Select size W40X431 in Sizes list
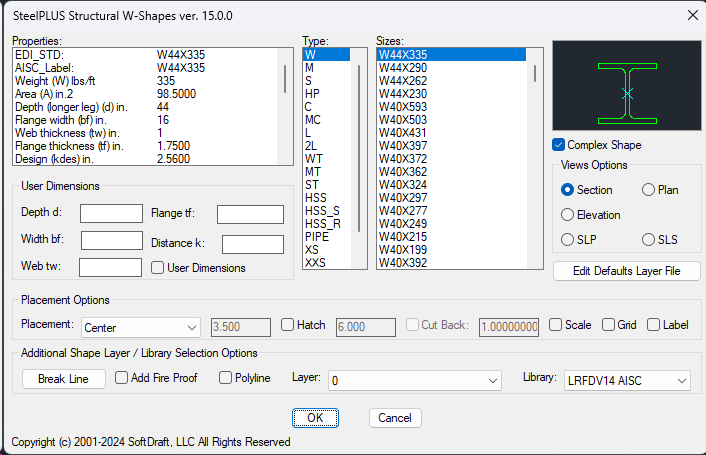The width and height of the screenshot is (706, 455). pyautogui.click(x=452, y=133)
